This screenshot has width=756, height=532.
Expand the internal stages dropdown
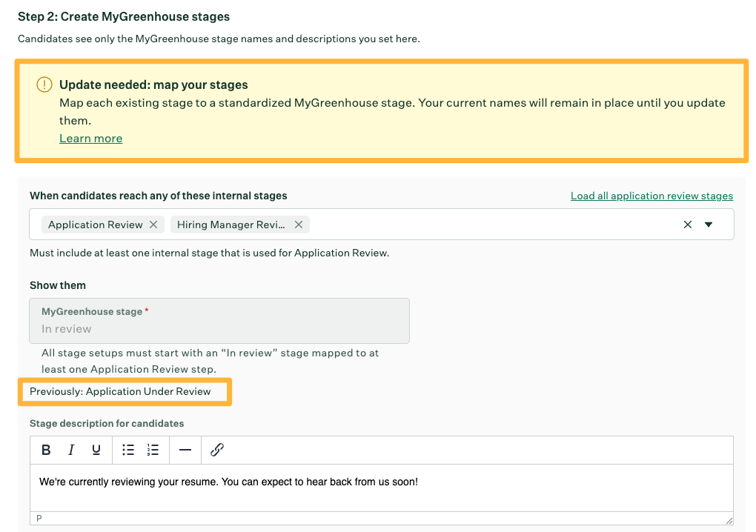pyautogui.click(x=709, y=225)
